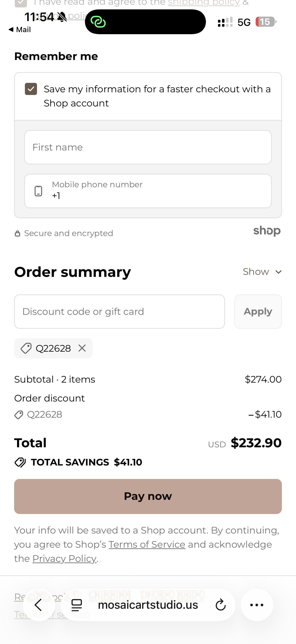
Task: Click the Discount code or gift card field
Action: coord(119,311)
